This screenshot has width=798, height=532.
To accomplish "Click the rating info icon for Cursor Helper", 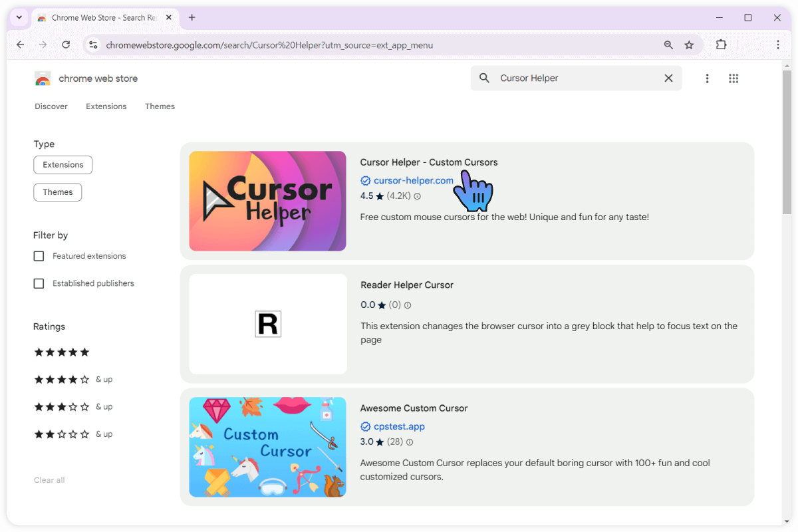I will [418, 196].
